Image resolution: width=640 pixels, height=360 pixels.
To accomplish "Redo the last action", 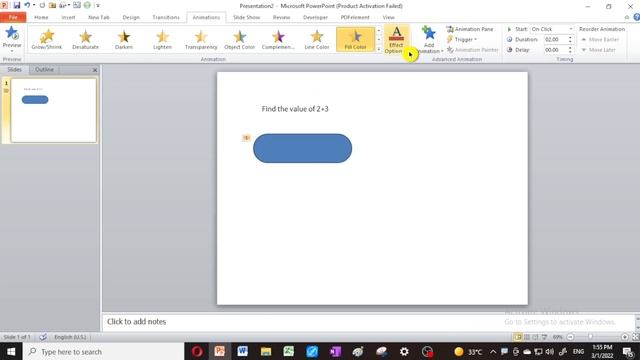I will tap(42, 5).
